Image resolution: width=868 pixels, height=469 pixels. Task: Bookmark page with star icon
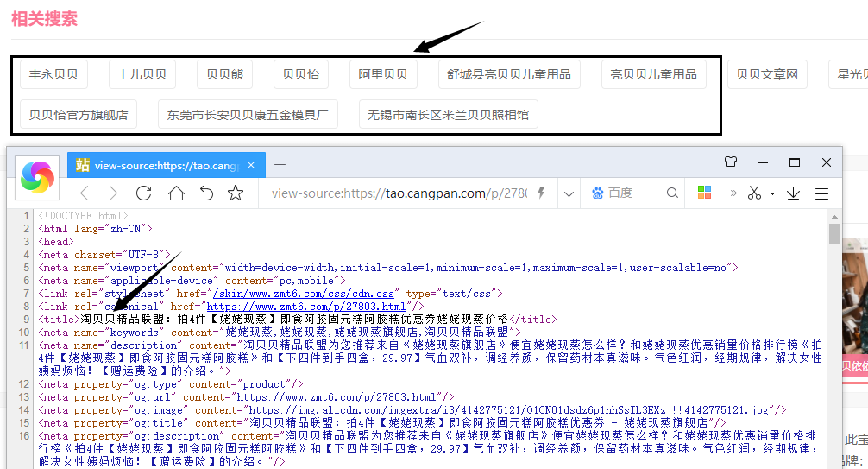pos(236,193)
